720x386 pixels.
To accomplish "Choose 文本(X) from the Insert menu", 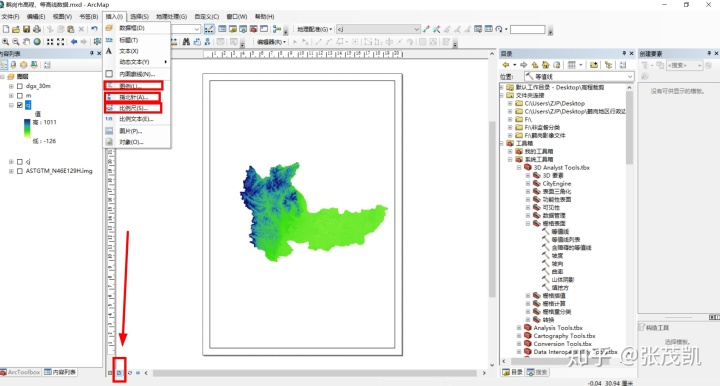I will [137, 51].
